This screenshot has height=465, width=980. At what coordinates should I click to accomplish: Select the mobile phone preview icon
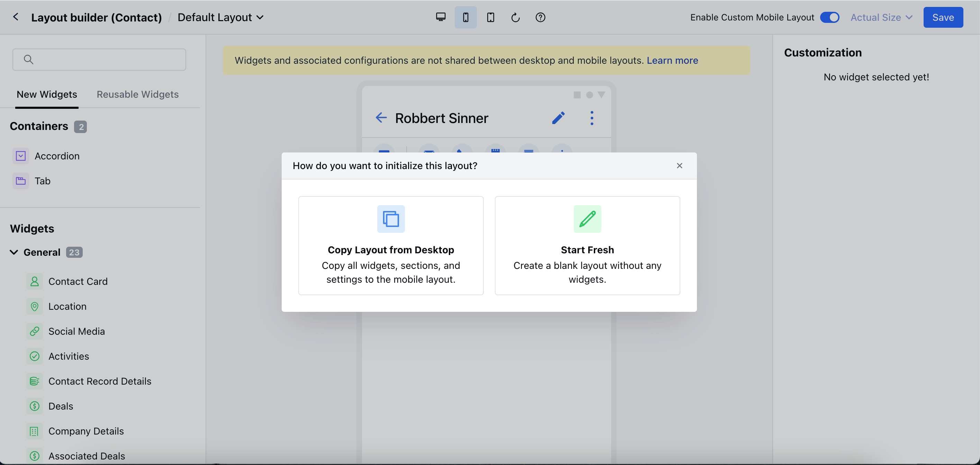coord(465,17)
